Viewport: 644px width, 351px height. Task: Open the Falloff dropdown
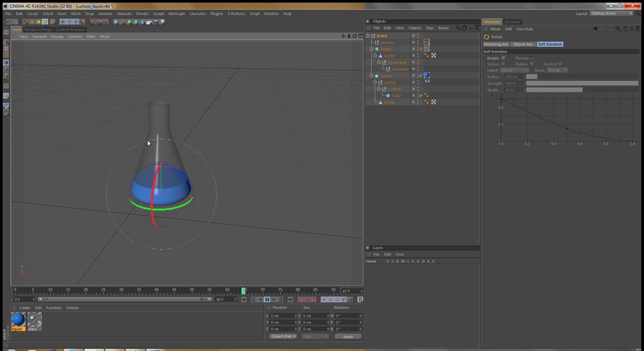pyautogui.click(x=514, y=70)
